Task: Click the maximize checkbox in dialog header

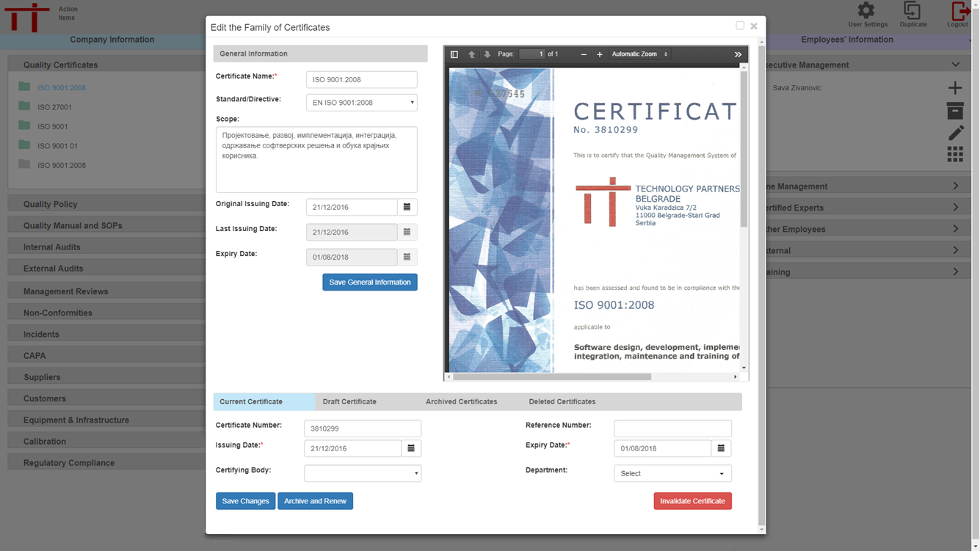Action: (740, 26)
